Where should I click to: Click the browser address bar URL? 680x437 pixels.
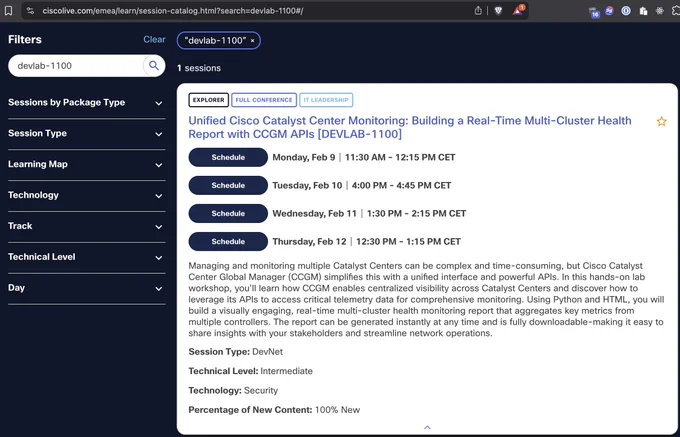[173, 11]
